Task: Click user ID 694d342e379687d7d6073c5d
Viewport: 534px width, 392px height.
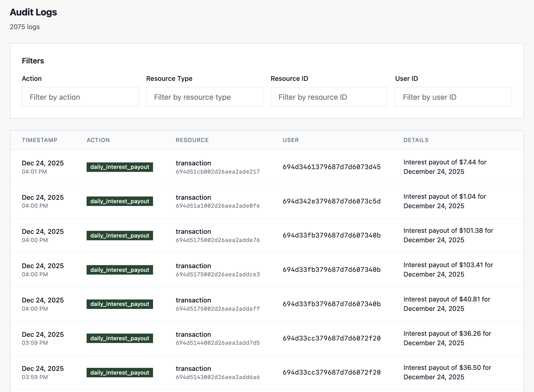Action: 331,201
